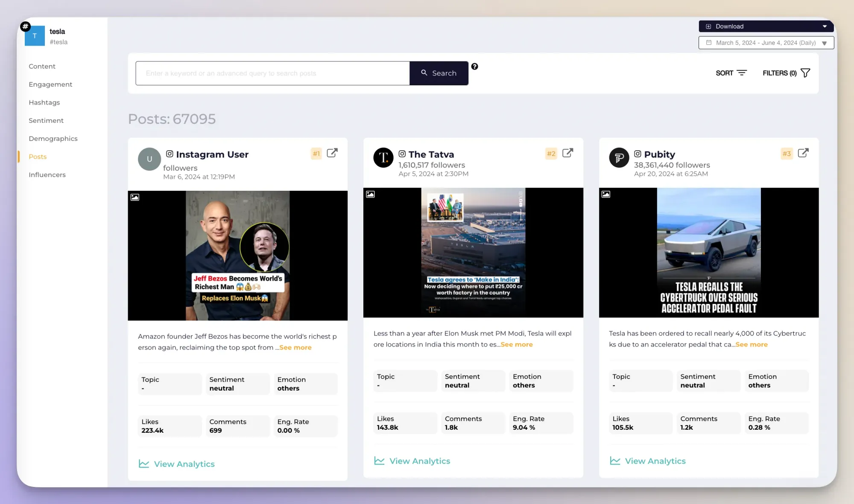Expand See more on Tatva caption
854x504 pixels.
[517, 344]
